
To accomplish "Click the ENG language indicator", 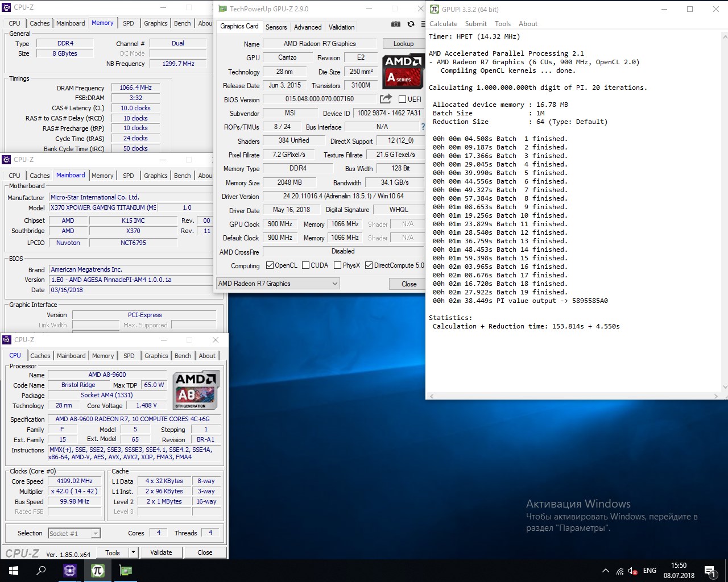I will 650,571.
